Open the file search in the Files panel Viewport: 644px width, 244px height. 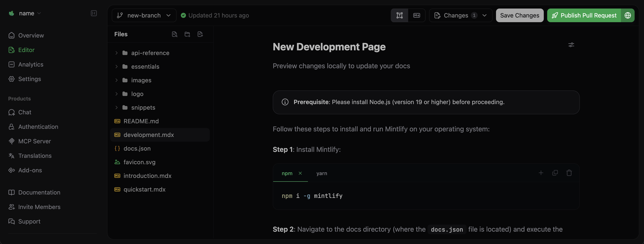click(x=174, y=34)
